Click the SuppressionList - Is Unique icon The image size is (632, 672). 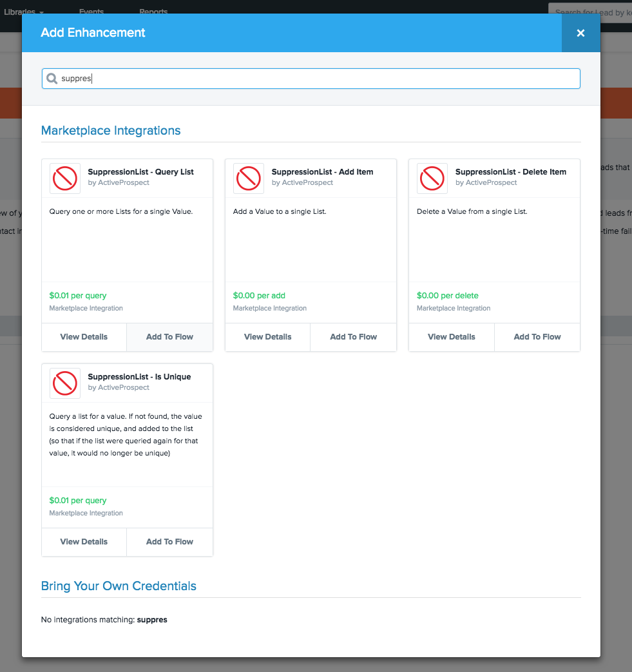pos(64,383)
